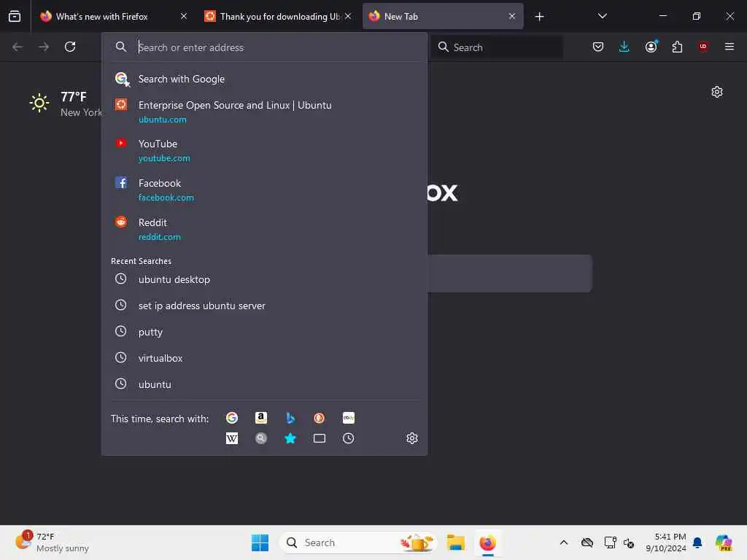Open the Downloads panel
The image size is (747, 560).
click(624, 47)
